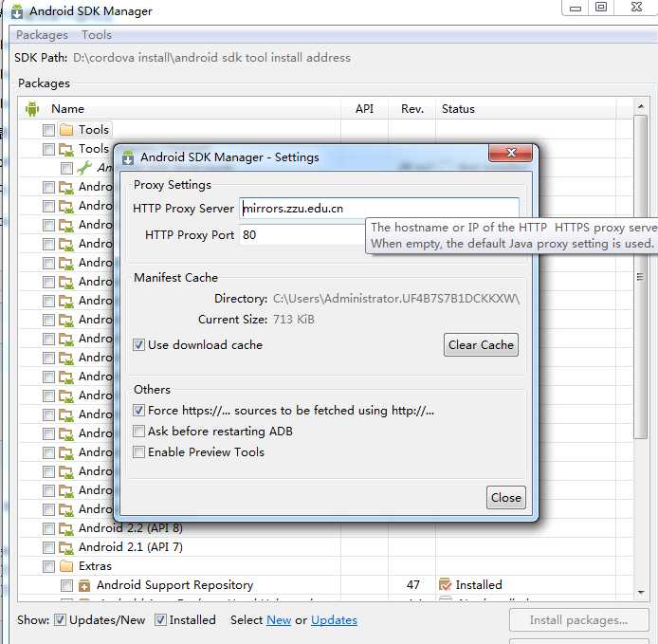Click the Android Support Repository package icon

[84, 585]
